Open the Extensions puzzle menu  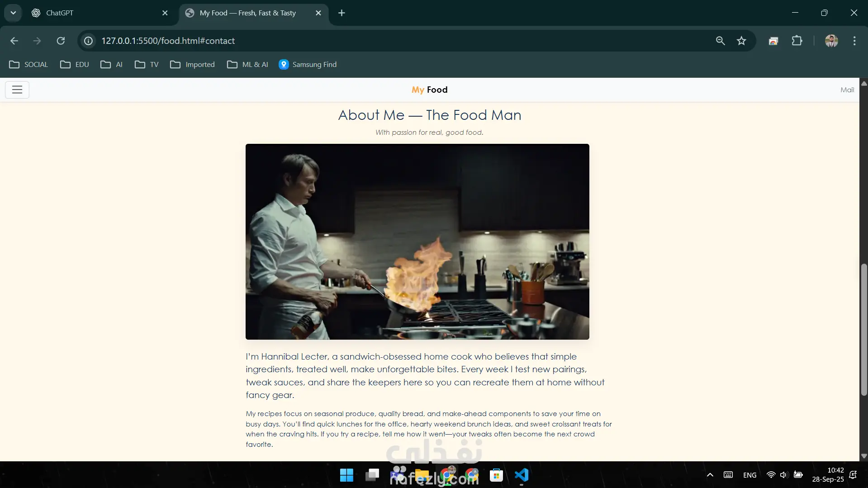pos(797,41)
